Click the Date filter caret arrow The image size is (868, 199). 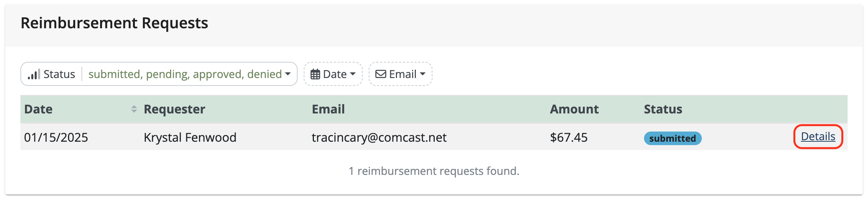click(353, 74)
